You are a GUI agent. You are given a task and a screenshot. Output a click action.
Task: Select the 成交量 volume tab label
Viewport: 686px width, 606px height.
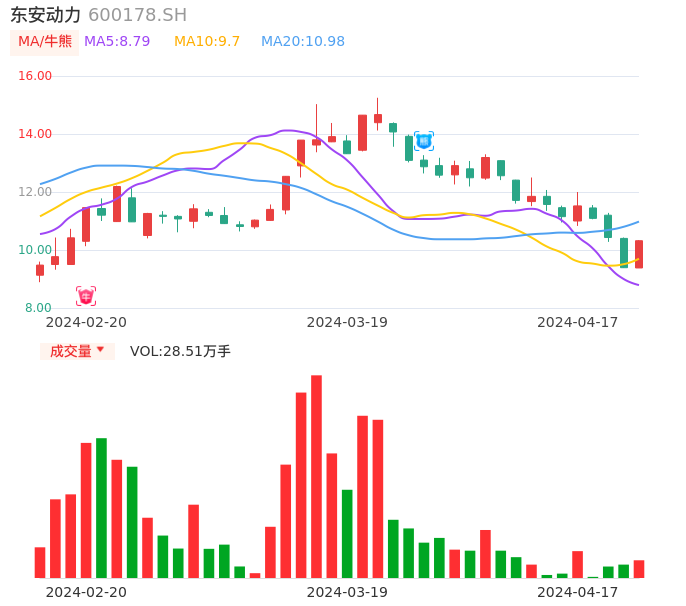point(70,351)
